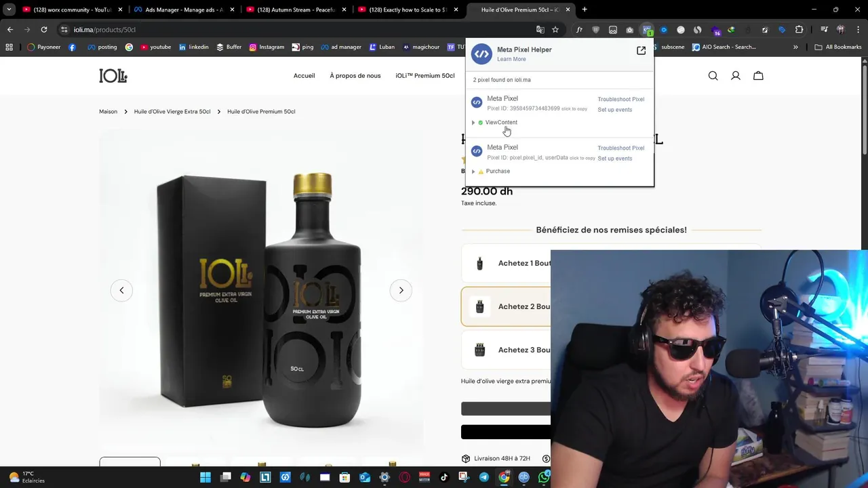Click the iOLi logo in the header

pos(113,76)
